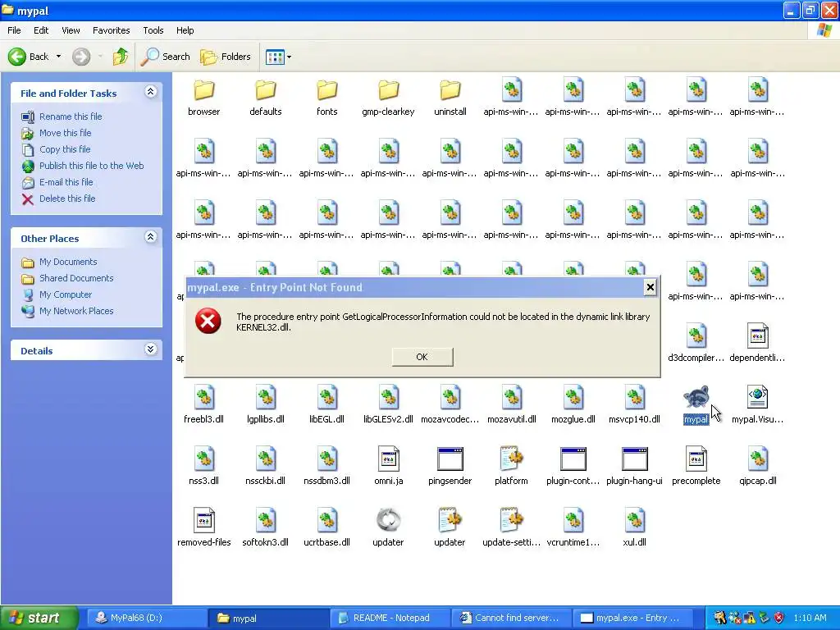Image resolution: width=840 pixels, height=630 pixels.
Task: Click Publish this file to the Web
Action: click(92, 166)
